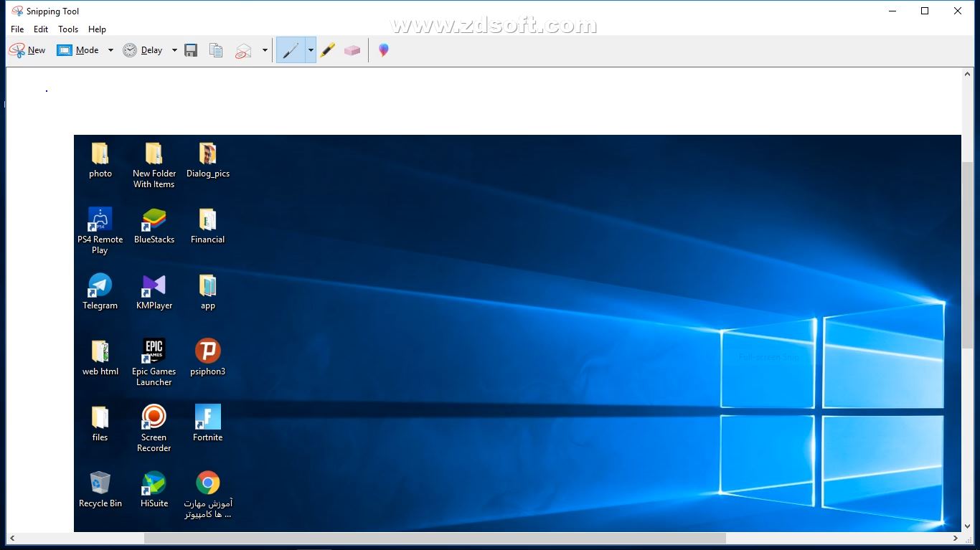Select the BlueStacks shortcut

coord(154,226)
